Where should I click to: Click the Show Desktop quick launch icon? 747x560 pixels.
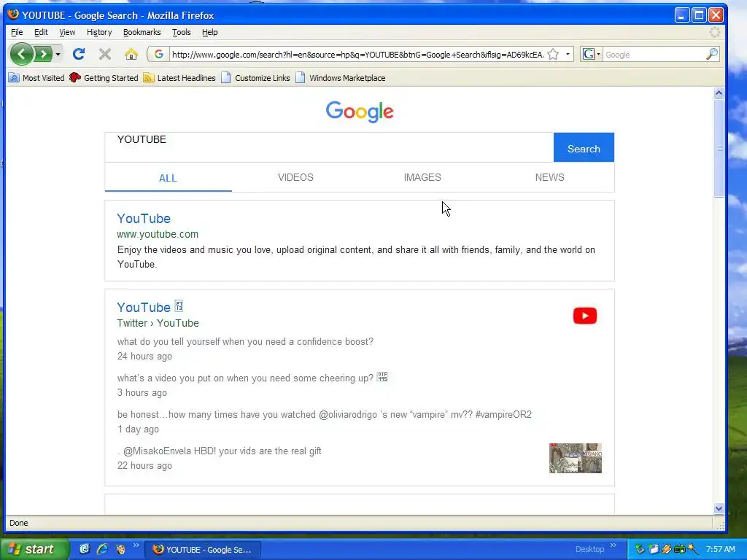tap(85, 549)
